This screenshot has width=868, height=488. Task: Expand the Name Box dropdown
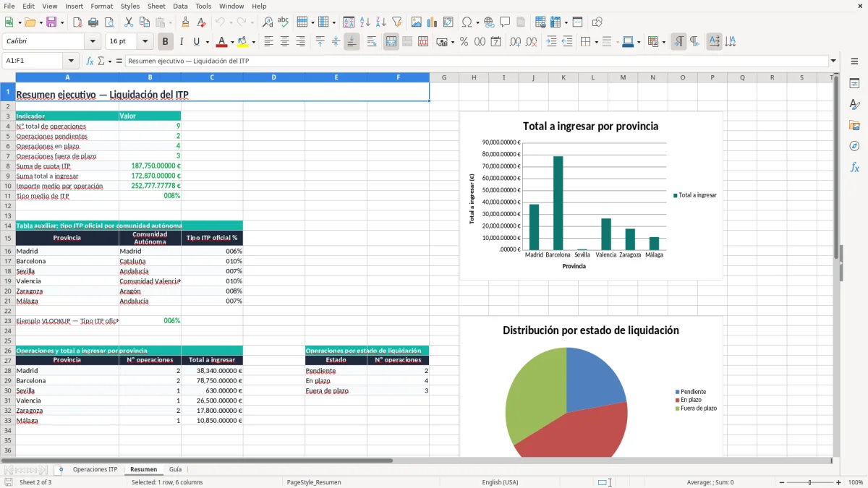[71, 61]
